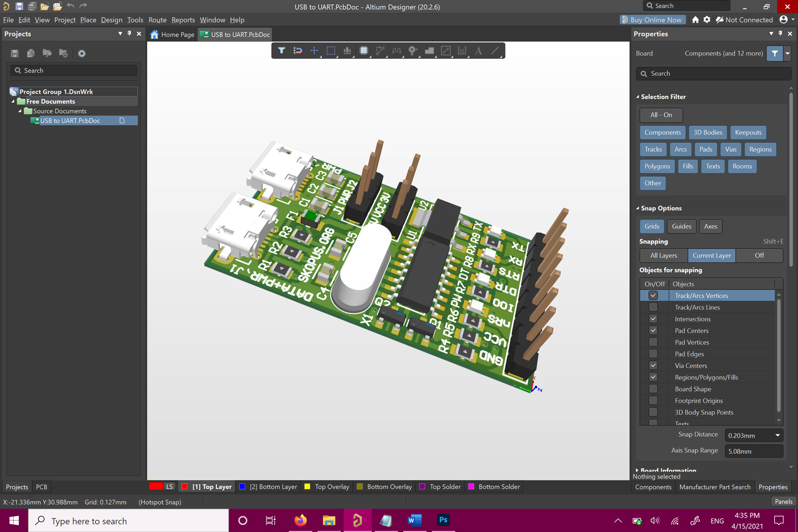This screenshot has height=532, width=798.
Task: Toggle the 3D Bodies selection filter
Action: [x=707, y=132]
